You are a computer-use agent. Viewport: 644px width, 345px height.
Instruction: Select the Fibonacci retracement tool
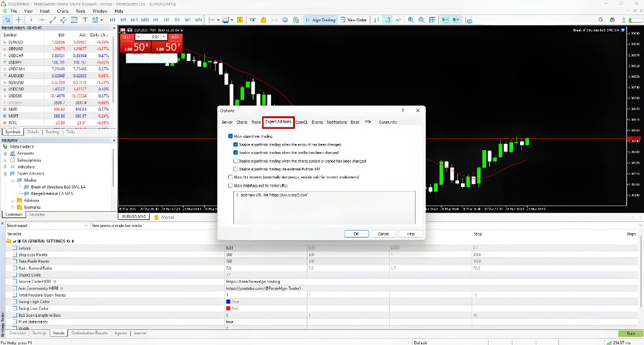pos(74,20)
